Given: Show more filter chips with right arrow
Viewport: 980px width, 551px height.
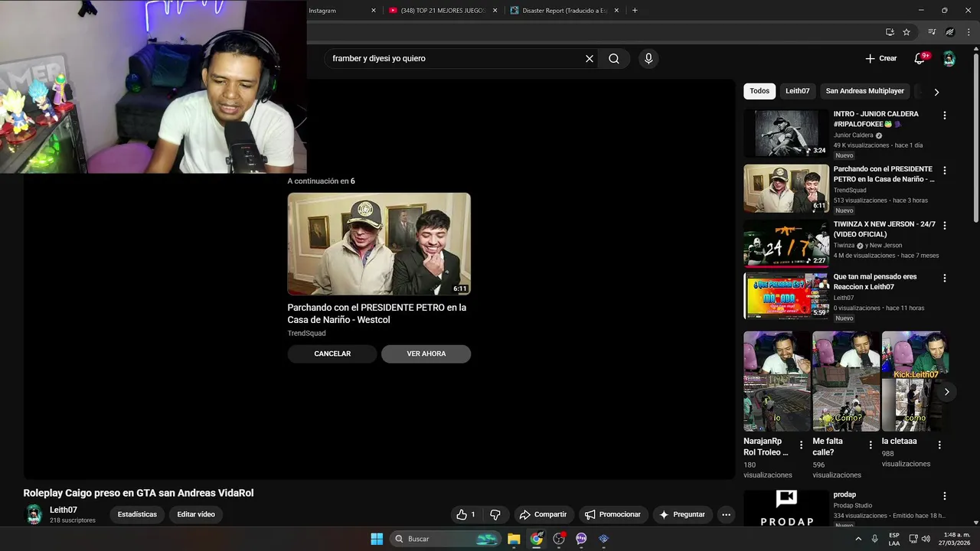Looking at the screenshot, I should (936, 92).
